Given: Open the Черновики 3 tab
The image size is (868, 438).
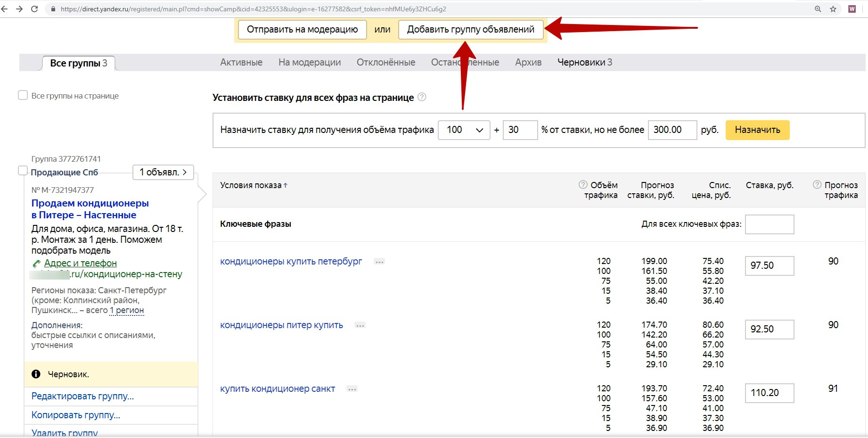Looking at the screenshot, I should coord(585,62).
